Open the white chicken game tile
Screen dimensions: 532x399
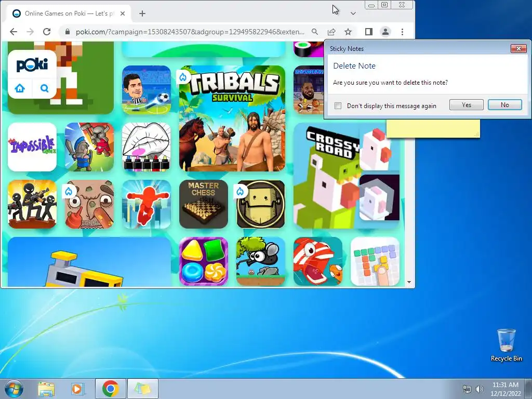tap(379, 149)
